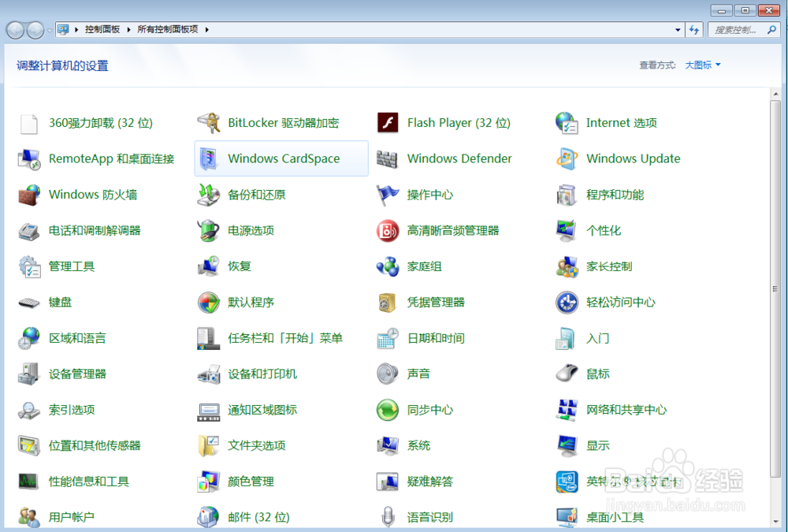Expand the arrow after 所有控制面板项 in breadcrumb
The height and width of the screenshot is (532, 788).
tap(206, 30)
